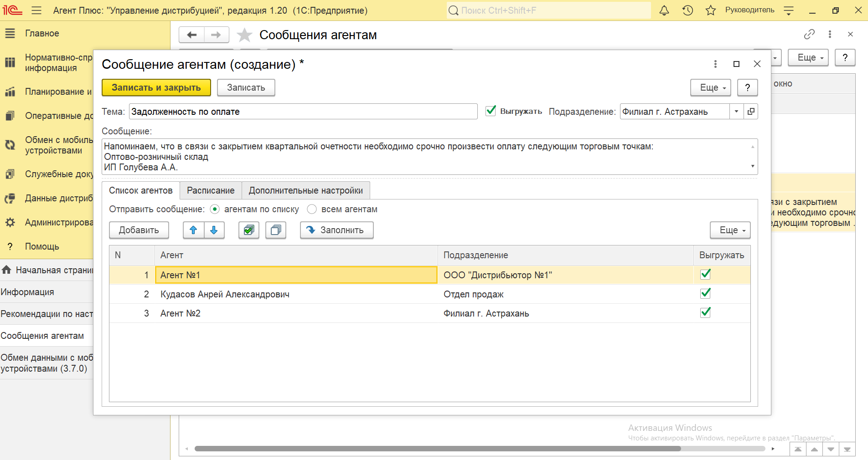Go back with left arrow button

[x=192, y=35]
